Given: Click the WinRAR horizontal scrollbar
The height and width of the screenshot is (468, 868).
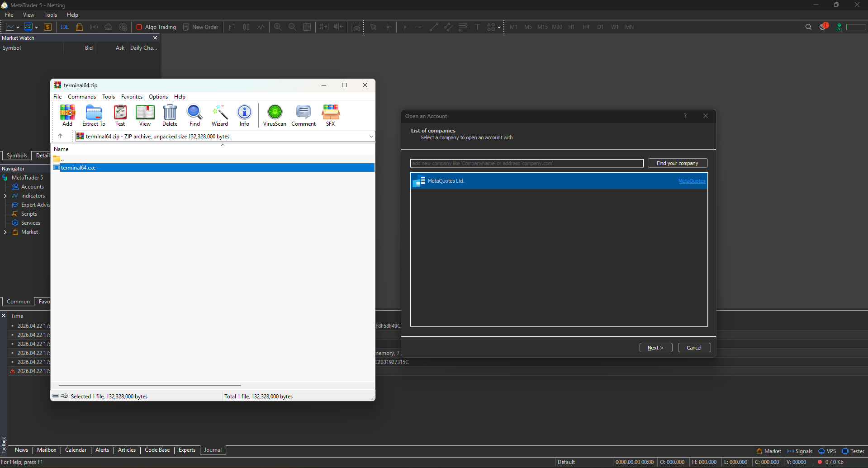Looking at the screenshot, I should pos(150,386).
